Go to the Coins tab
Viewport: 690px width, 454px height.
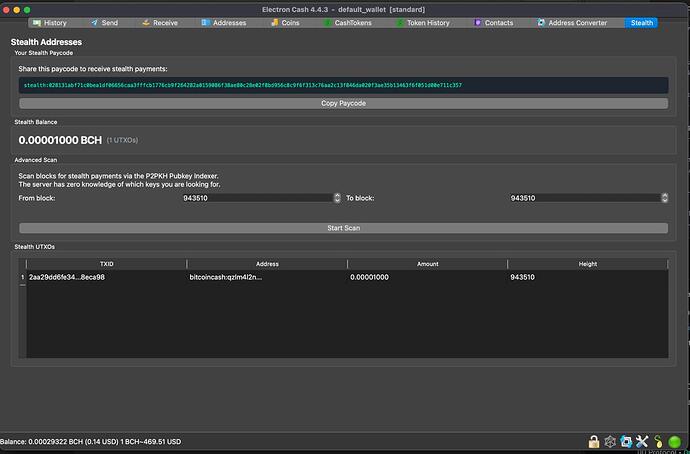pos(284,22)
